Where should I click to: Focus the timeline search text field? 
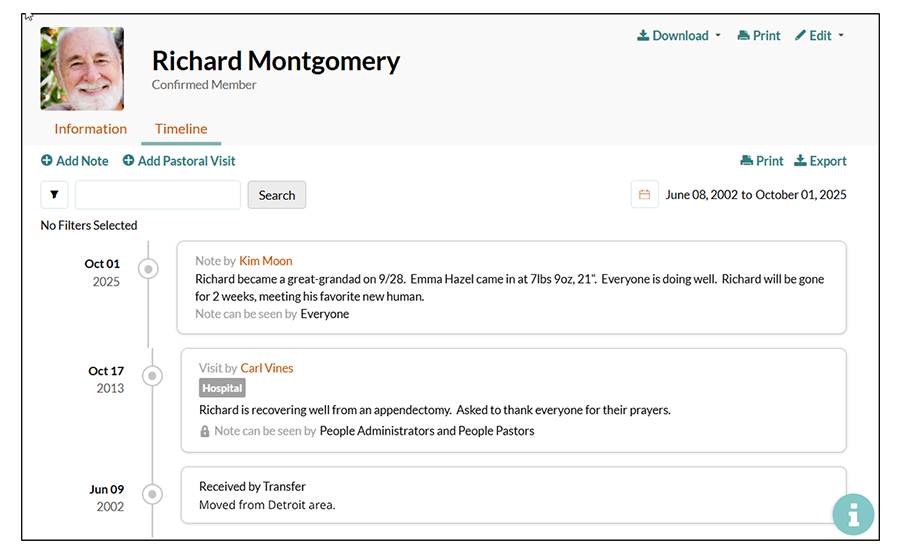[158, 195]
